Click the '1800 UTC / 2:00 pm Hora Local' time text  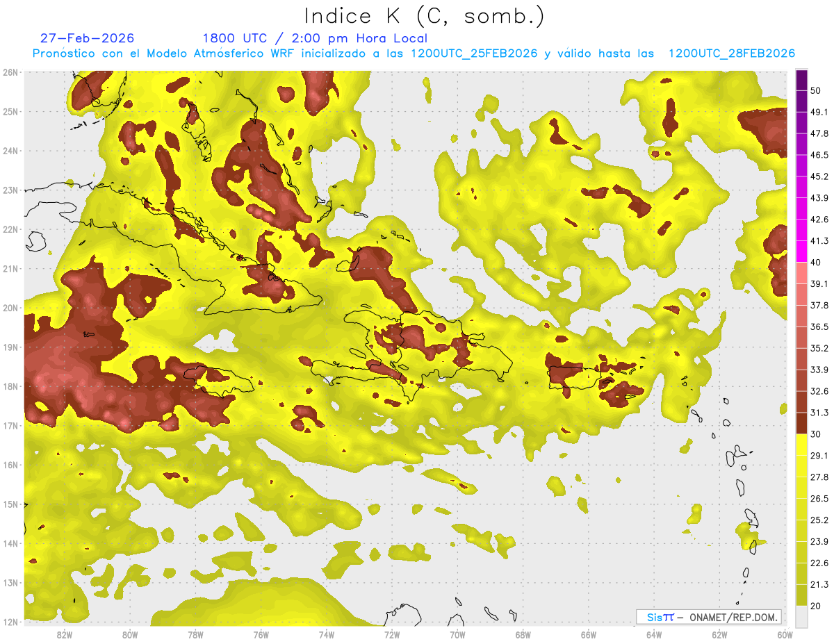315,38
